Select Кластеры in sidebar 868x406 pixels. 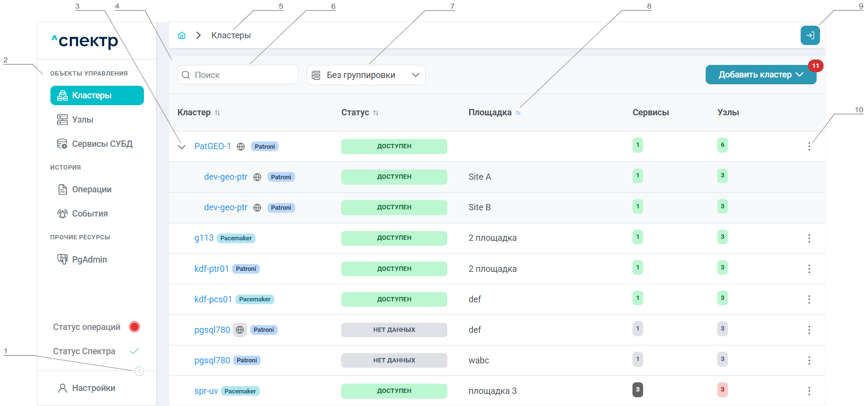pos(97,95)
